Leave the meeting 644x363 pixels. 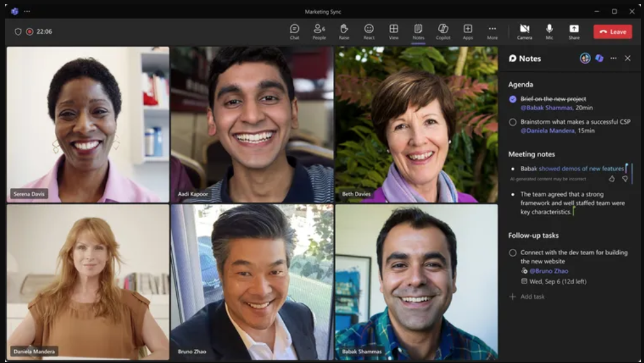pyautogui.click(x=613, y=31)
